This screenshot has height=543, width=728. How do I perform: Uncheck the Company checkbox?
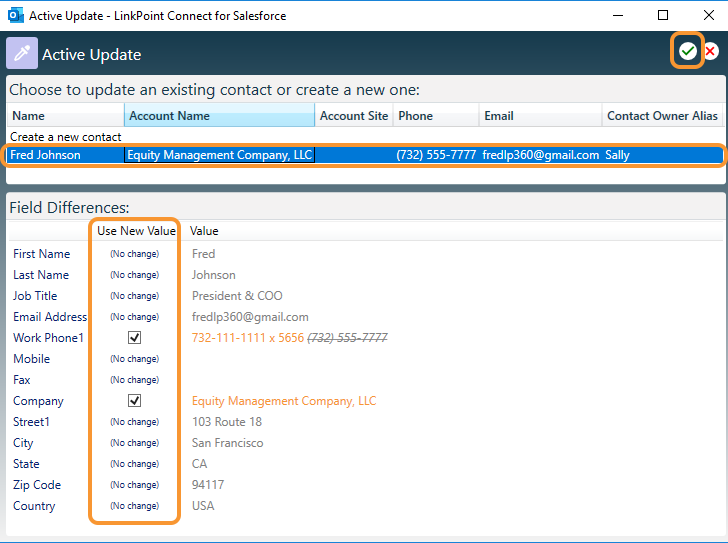pos(134,401)
